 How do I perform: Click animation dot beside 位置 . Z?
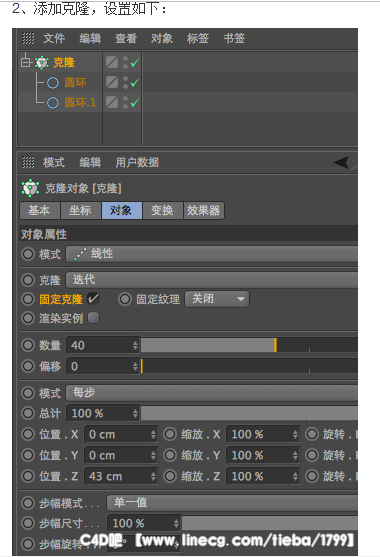pyautogui.click(x=28, y=476)
